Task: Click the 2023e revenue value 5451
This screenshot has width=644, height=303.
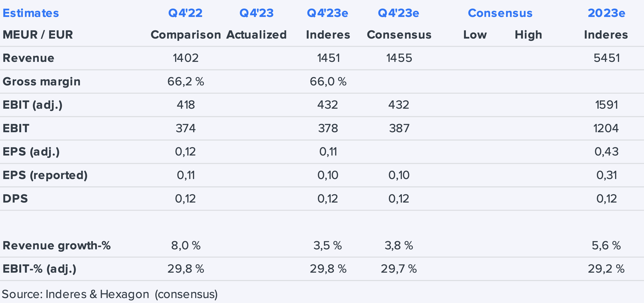Action: pyautogui.click(x=606, y=58)
